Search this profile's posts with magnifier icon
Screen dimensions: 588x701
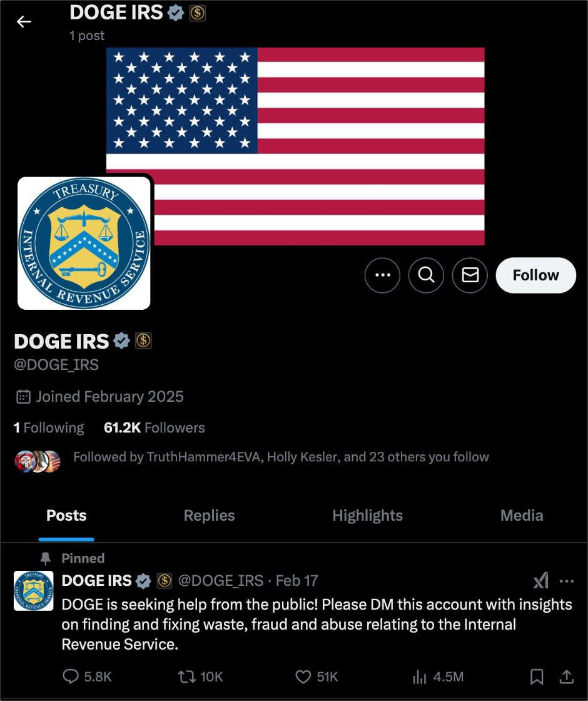coord(426,275)
